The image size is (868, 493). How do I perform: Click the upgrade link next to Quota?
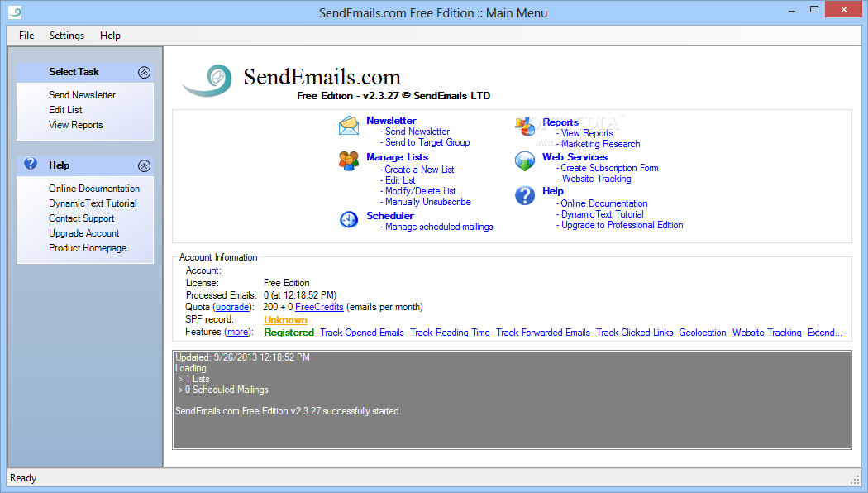pyautogui.click(x=232, y=307)
